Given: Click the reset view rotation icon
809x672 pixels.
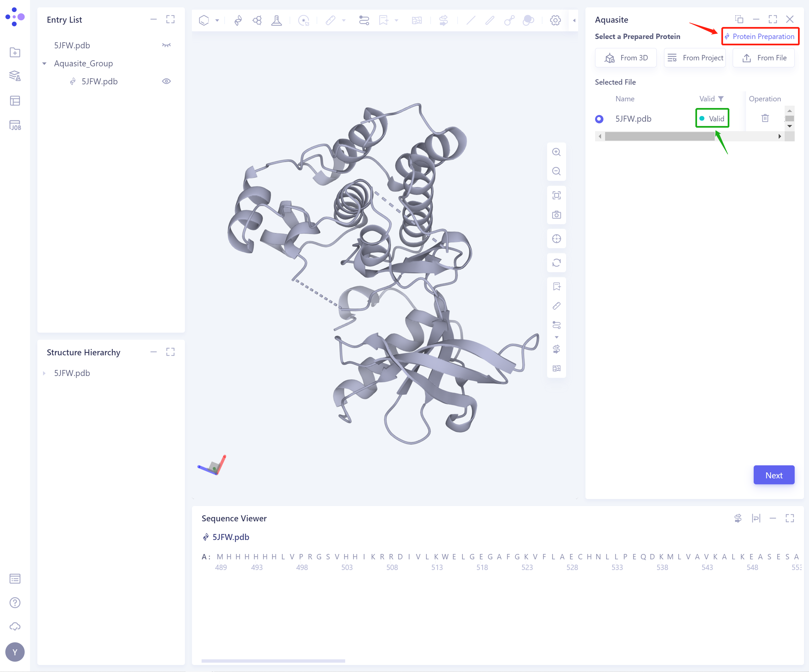Looking at the screenshot, I should click(x=556, y=263).
